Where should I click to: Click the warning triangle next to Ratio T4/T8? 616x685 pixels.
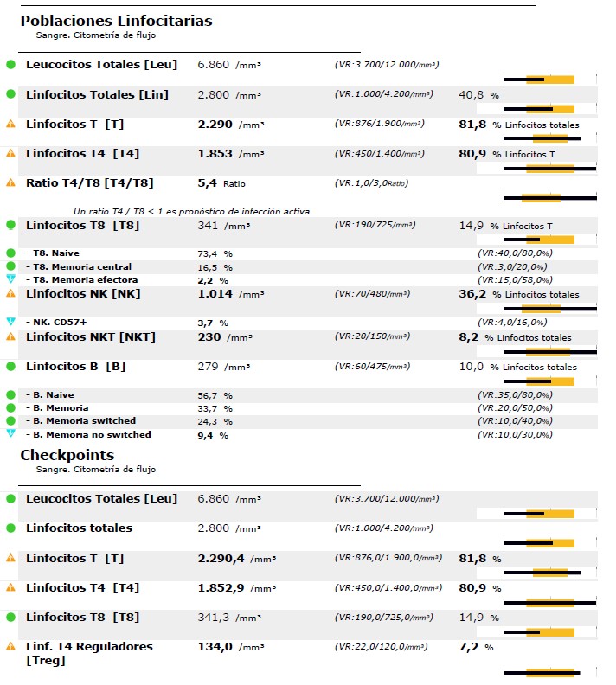[x=10, y=182]
